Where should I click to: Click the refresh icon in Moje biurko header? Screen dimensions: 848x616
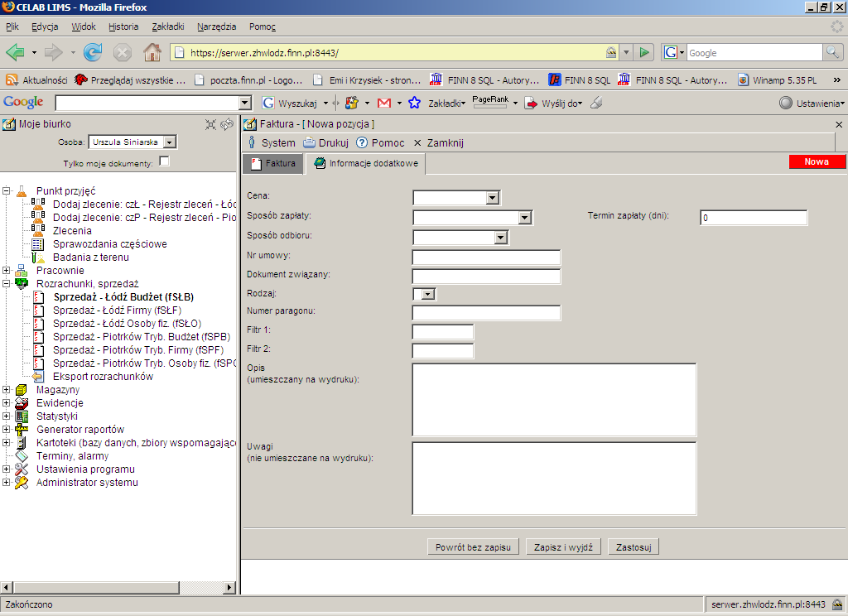pyautogui.click(x=227, y=124)
